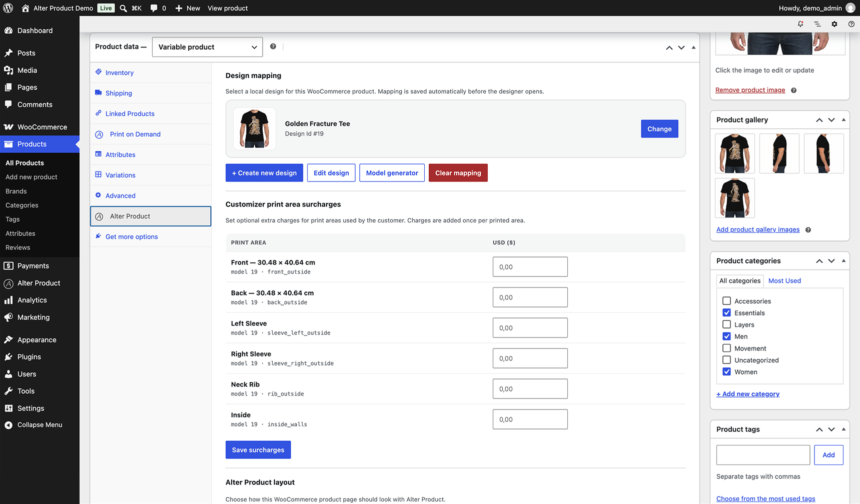
Task: Open the activity panel list icon
Action: (x=817, y=24)
